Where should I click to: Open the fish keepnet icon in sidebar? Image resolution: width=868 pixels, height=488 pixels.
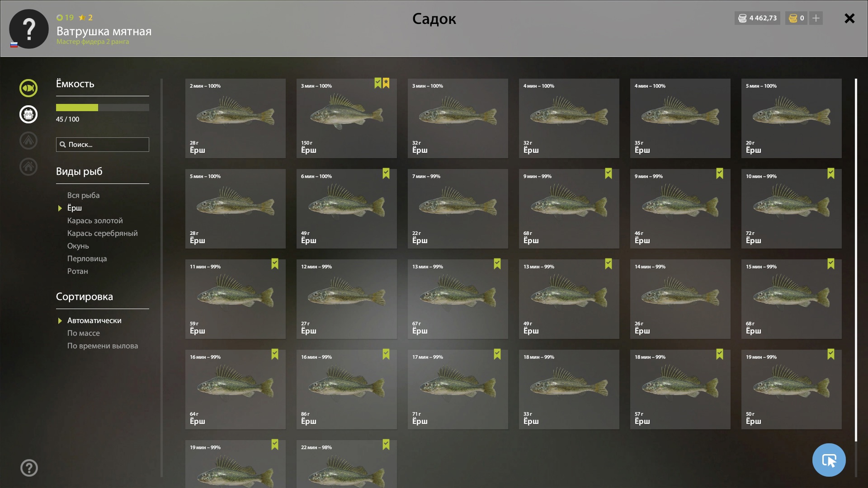[28, 88]
